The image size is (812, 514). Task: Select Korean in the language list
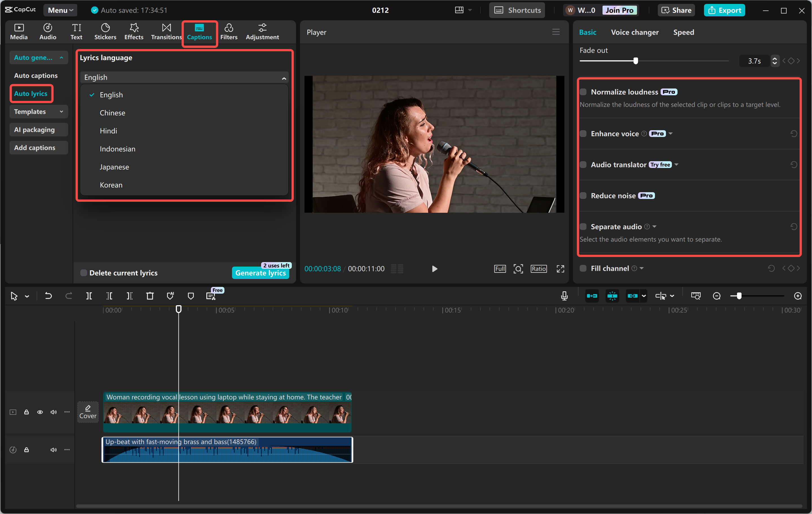111,185
